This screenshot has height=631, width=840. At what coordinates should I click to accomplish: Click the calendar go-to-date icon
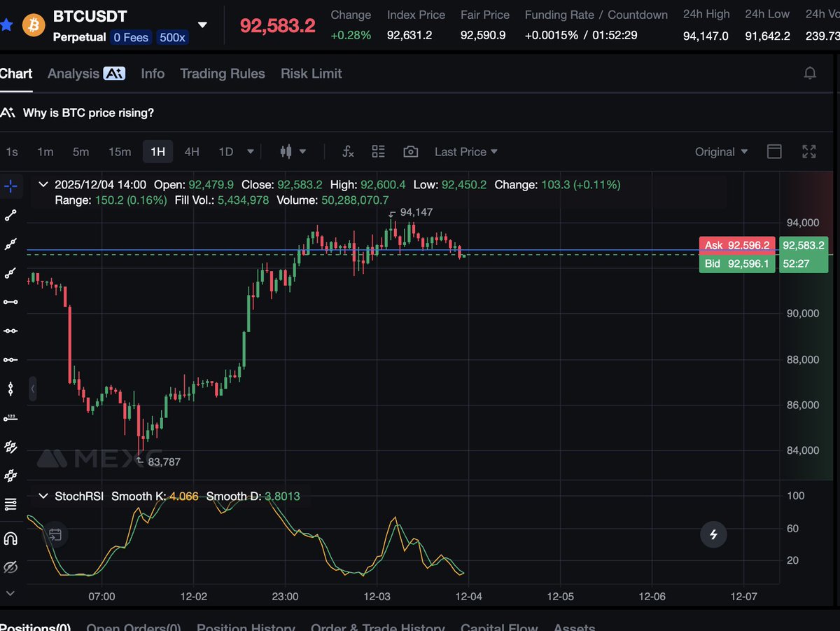pyautogui.click(x=55, y=535)
